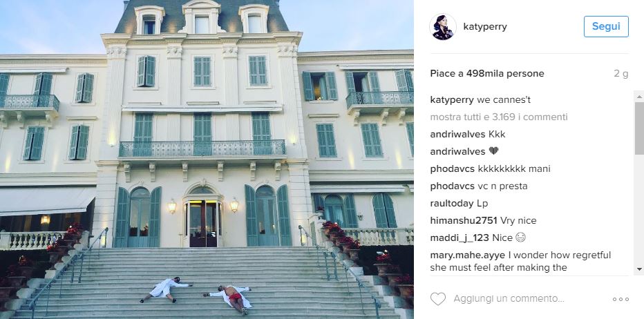Click the katyperry caption username
644x319 pixels.
pyautogui.click(x=452, y=99)
